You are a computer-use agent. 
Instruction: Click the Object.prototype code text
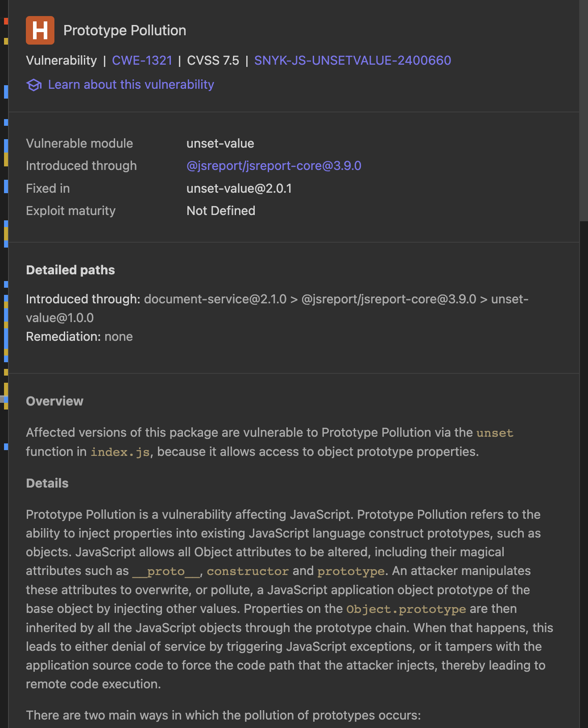pyautogui.click(x=406, y=609)
